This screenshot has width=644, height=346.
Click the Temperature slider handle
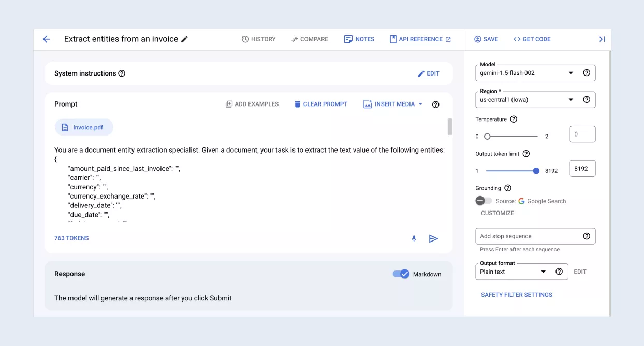(487, 137)
